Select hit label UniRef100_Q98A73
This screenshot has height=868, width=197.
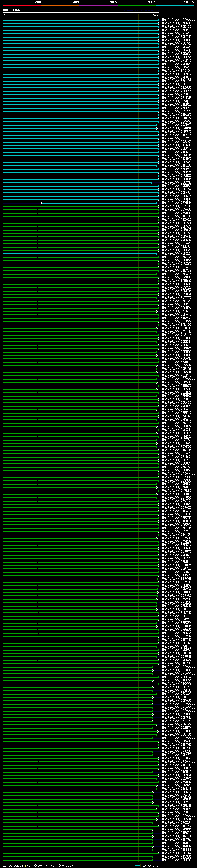[x=177, y=555]
